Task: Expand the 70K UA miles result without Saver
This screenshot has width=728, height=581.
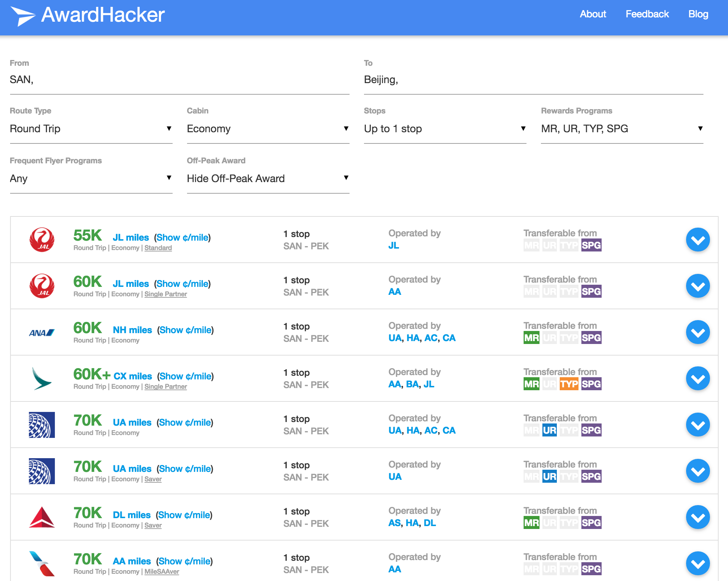Action: pos(698,425)
